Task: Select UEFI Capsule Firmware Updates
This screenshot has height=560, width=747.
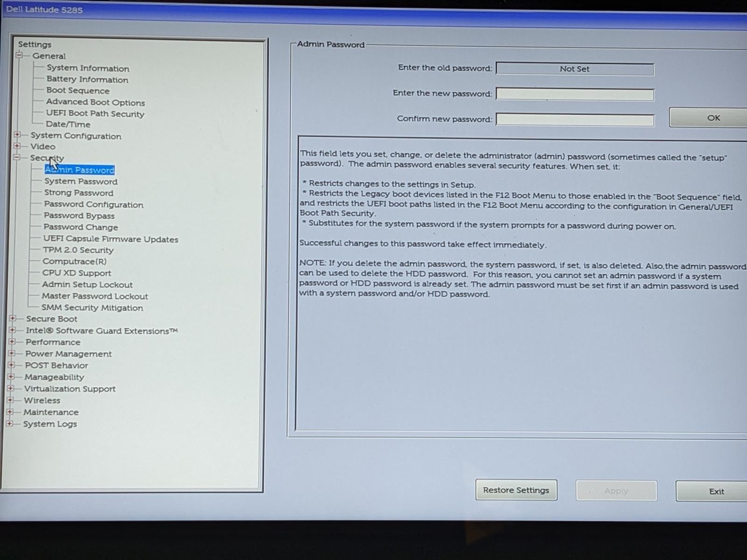Action: pos(111,239)
